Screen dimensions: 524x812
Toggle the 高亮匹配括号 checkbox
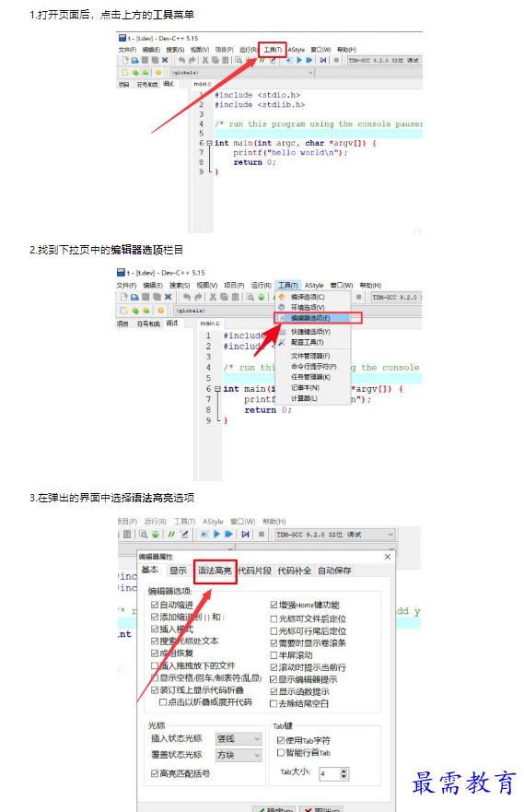pyautogui.click(x=155, y=773)
